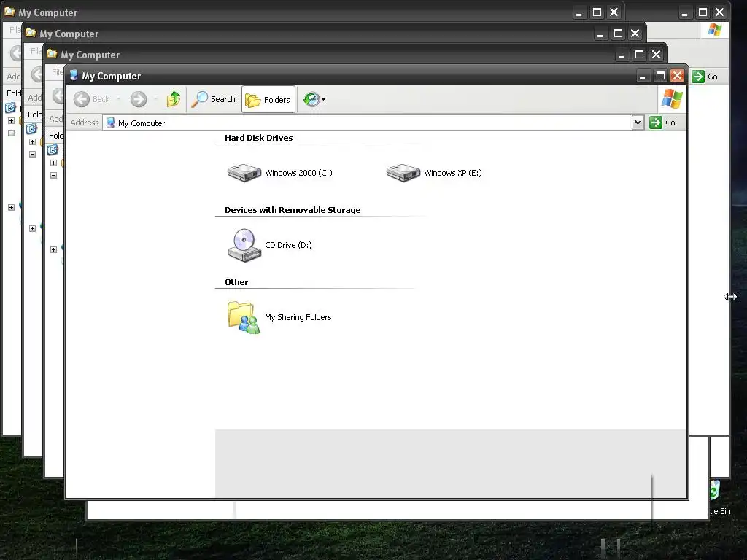Open the Forward button history dropdown arrow
The height and width of the screenshot is (560, 747).
click(x=156, y=99)
